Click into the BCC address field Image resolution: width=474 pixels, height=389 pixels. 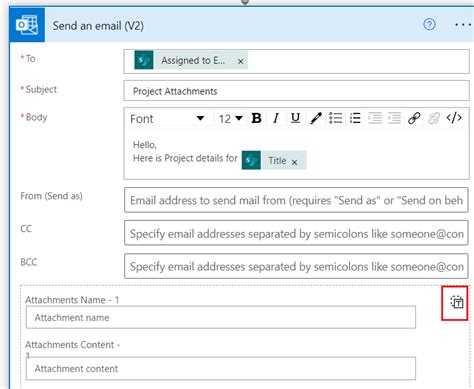pos(296,266)
